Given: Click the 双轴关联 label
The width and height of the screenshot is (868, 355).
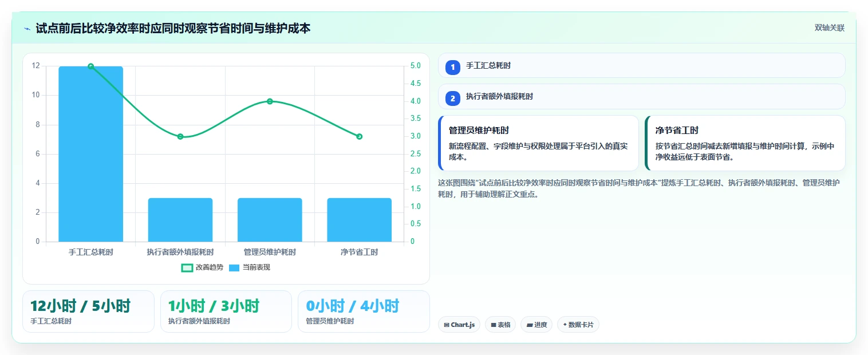Looking at the screenshot, I should (x=829, y=28).
